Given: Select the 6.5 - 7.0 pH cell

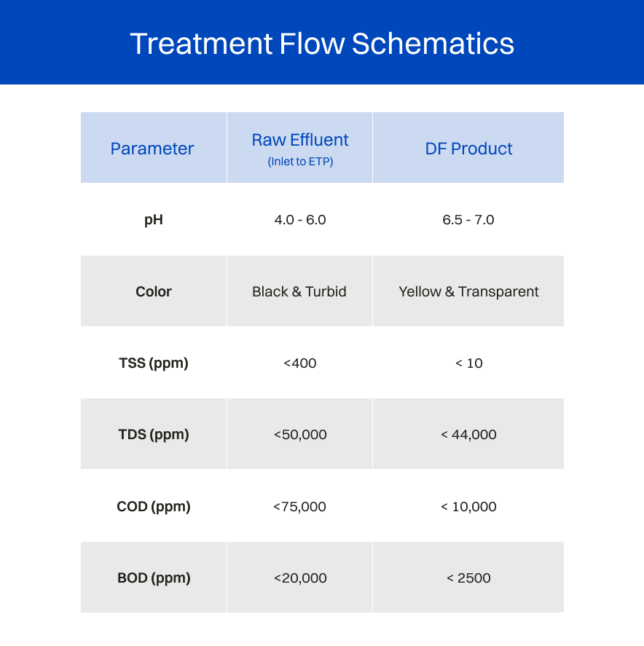Looking at the screenshot, I should click(468, 220).
